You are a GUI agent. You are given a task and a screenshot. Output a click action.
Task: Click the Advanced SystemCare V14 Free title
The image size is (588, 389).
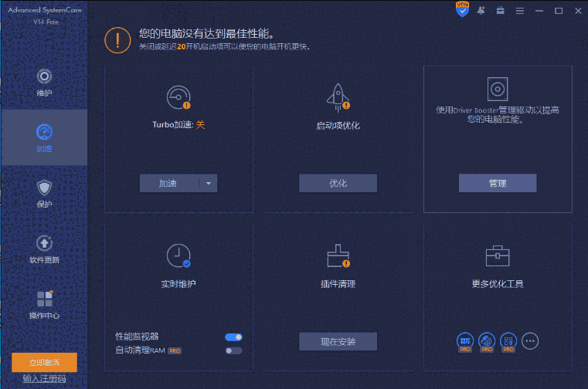tap(45, 15)
